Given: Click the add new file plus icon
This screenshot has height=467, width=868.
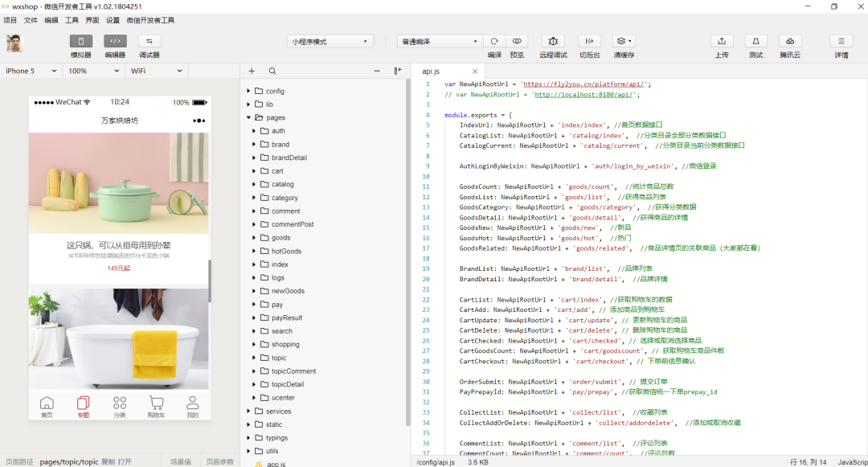Looking at the screenshot, I should pos(252,71).
